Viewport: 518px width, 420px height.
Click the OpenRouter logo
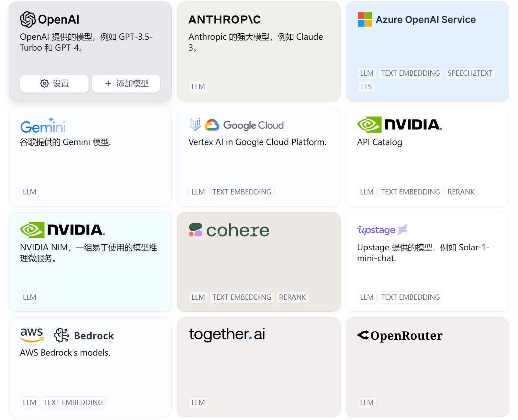coord(400,335)
